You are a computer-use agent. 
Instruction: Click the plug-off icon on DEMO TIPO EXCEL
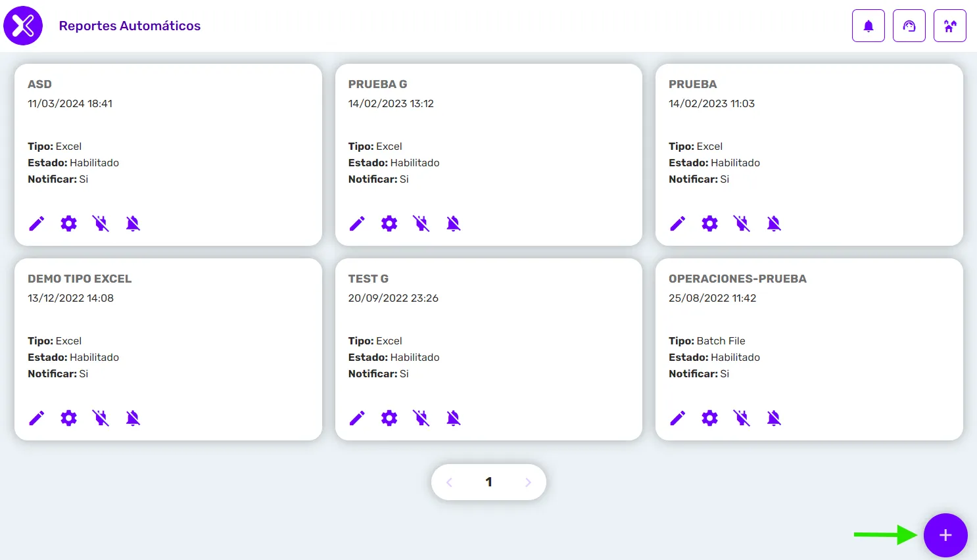point(101,418)
